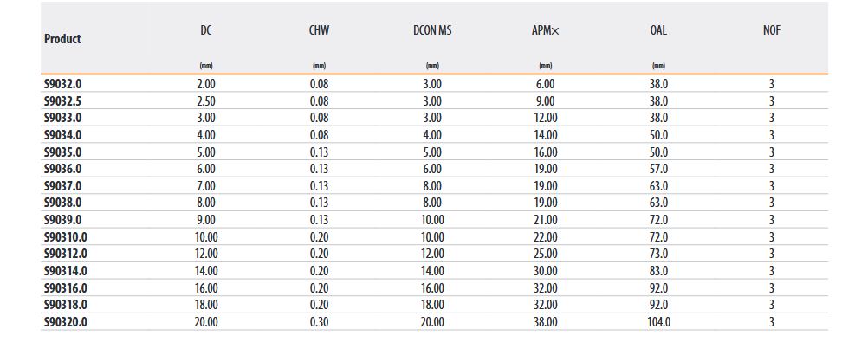Open product S9032.0
The width and height of the screenshot is (868, 355).
tap(62, 84)
